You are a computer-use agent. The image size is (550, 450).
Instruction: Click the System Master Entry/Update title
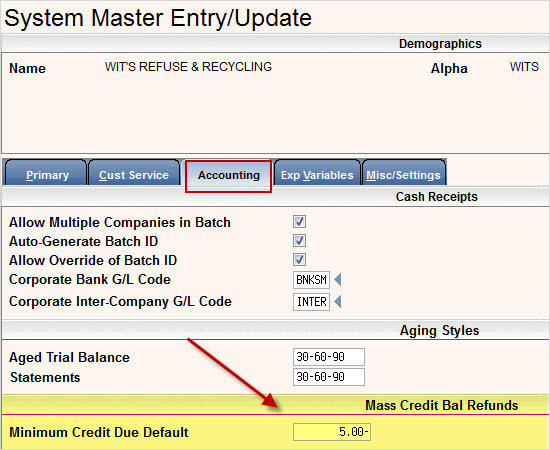click(158, 18)
